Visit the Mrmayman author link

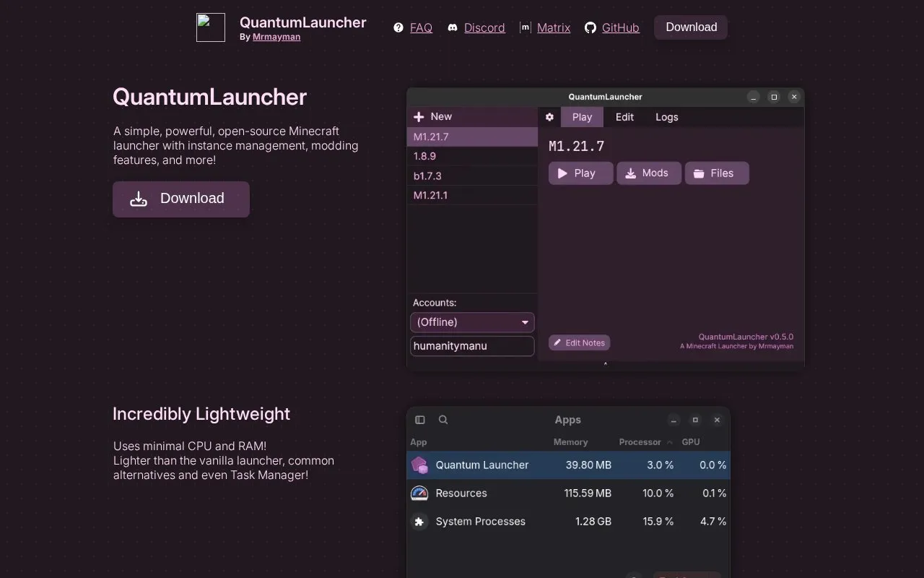[x=276, y=37]
